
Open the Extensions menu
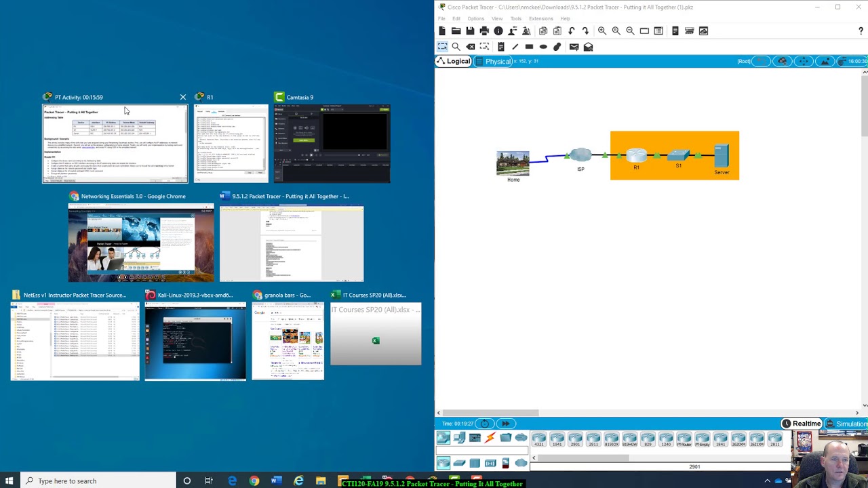coord(541,18)
